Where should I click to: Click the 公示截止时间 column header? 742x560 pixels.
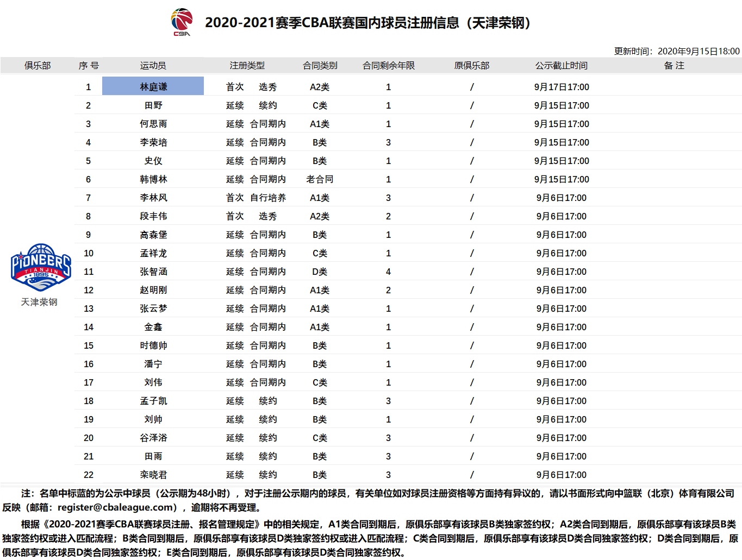tap(562, 66)
